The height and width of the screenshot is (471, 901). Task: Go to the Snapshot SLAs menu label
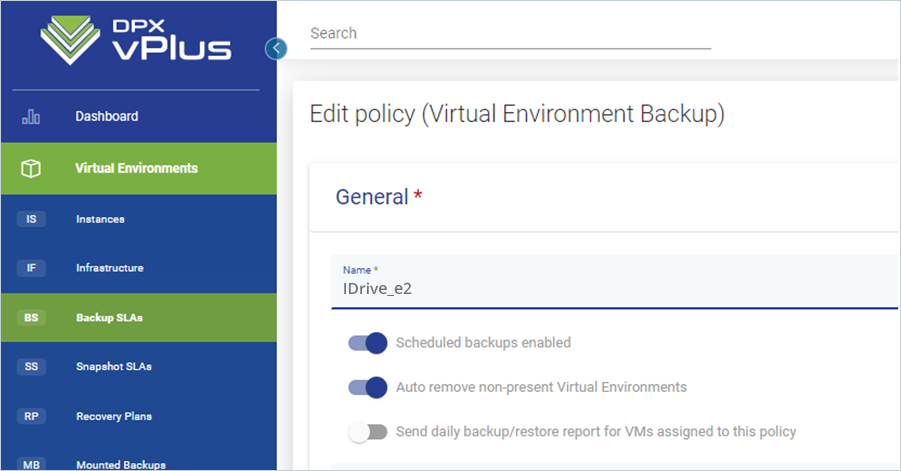pyautogui.click(x=114, y=367)
